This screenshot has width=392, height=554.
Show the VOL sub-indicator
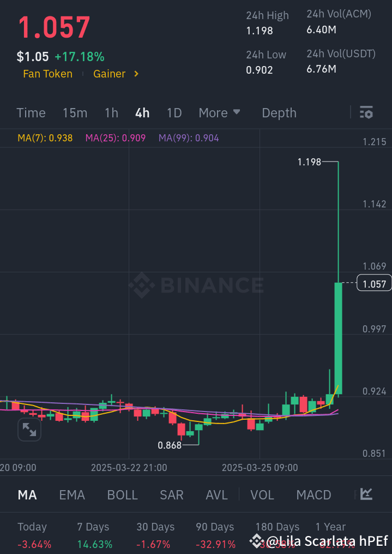(x=262, y=495)
